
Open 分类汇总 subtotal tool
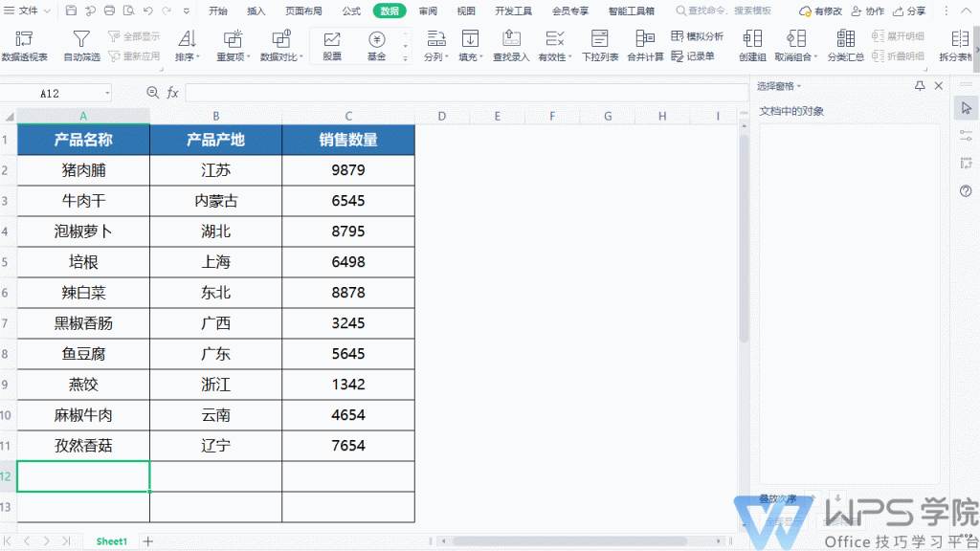[x=846, y=46]
